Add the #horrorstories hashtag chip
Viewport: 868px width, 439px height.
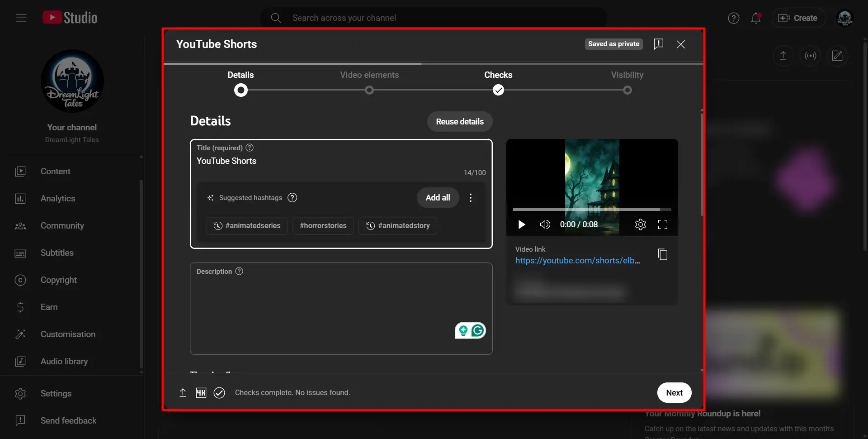pos(323,225)
